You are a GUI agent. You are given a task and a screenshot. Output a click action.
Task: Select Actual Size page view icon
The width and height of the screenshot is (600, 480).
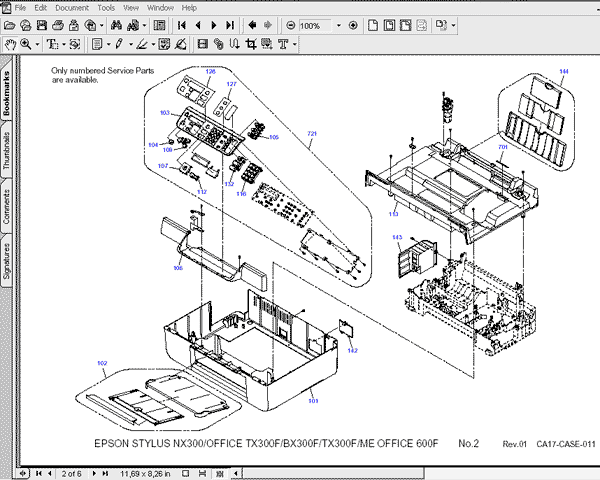click(x=373, y=26)
